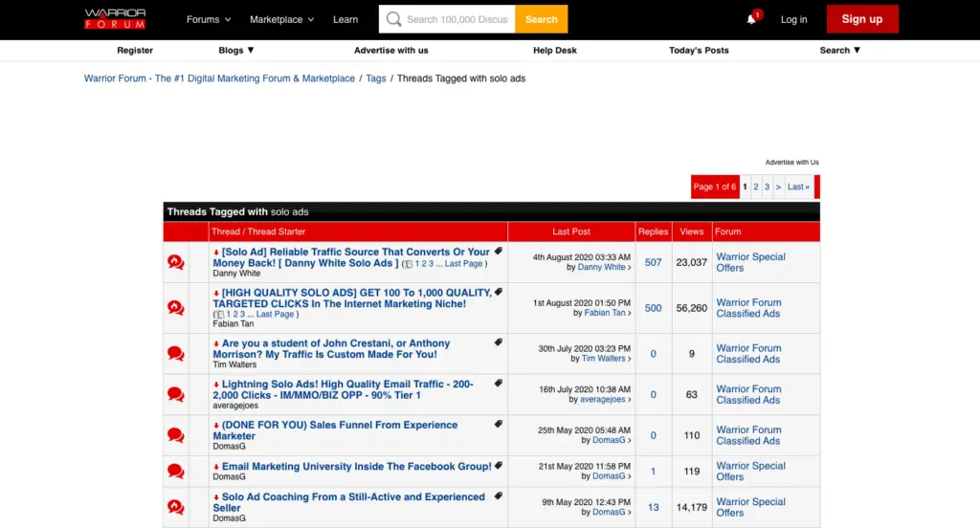Open Advertise with us in sub-navigation
The image size is (980, 528).
tap(391, 50)
